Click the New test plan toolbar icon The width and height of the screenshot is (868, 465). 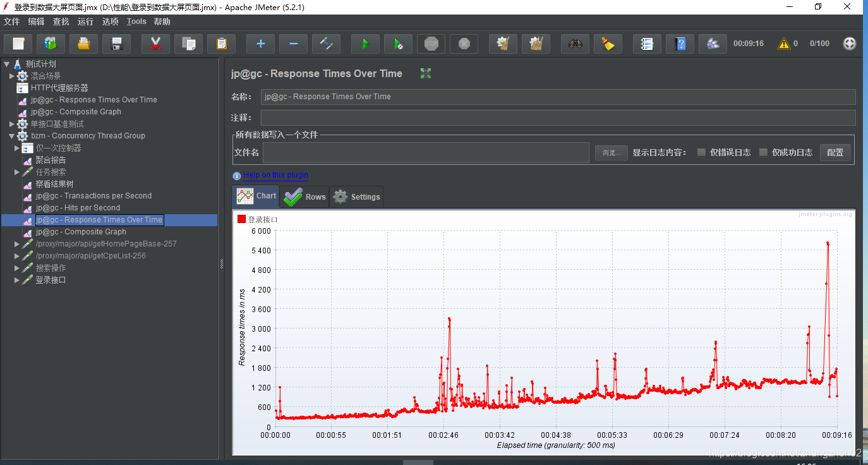(x=18, y=44)
